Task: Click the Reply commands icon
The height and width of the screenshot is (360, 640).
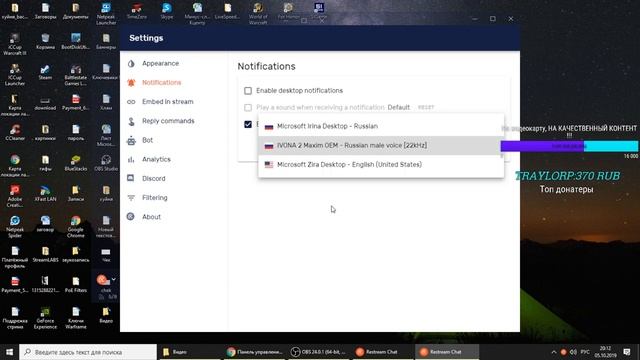Action: click(x=131, y=121)
